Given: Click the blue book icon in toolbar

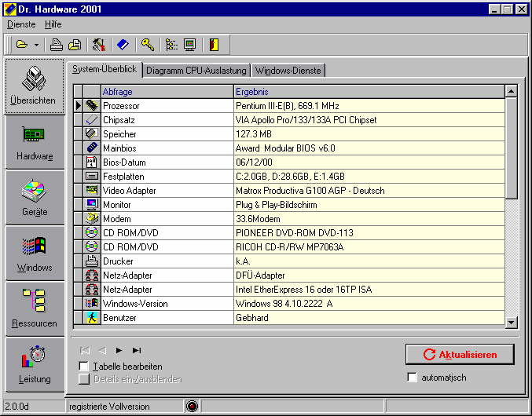Looking at the screenshot, I should click(x=123, y=45).
